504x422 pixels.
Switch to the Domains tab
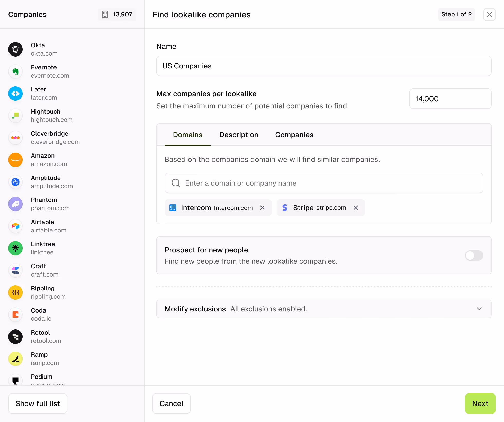188,135
